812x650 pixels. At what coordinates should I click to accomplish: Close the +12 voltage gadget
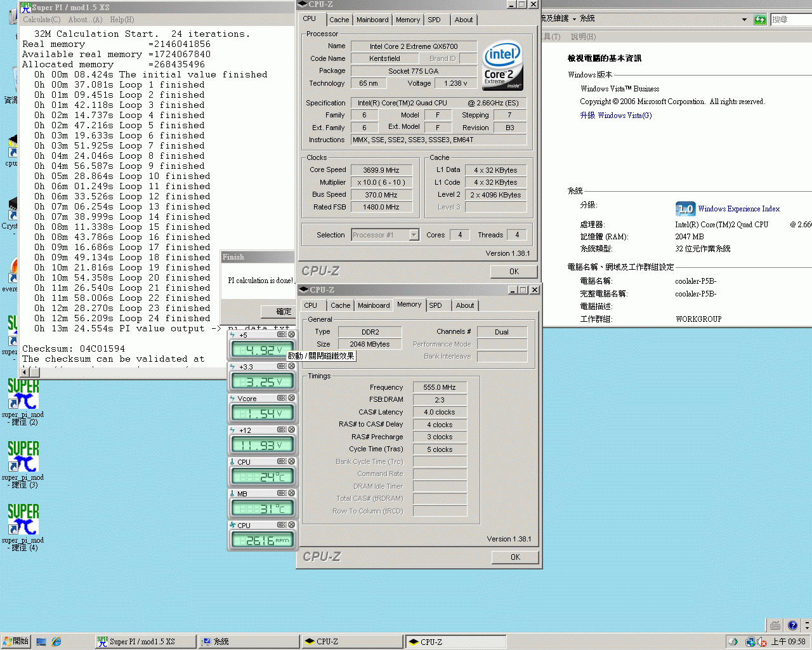click(x=291, y=430)
